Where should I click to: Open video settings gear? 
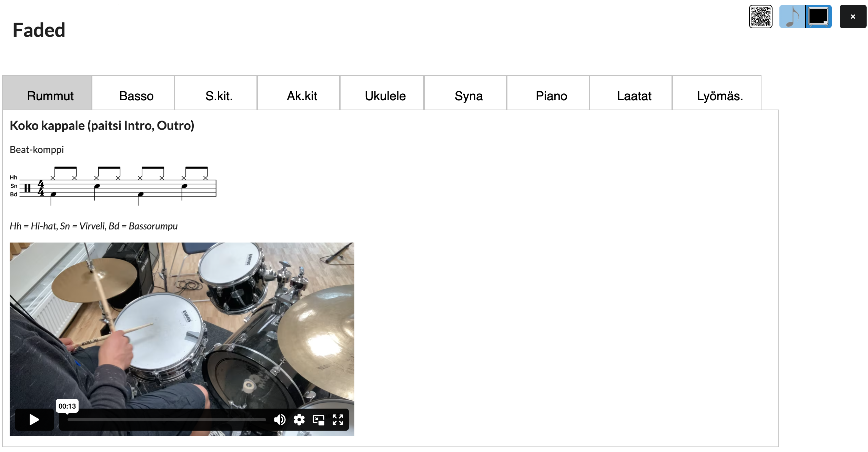click(299, 419)
